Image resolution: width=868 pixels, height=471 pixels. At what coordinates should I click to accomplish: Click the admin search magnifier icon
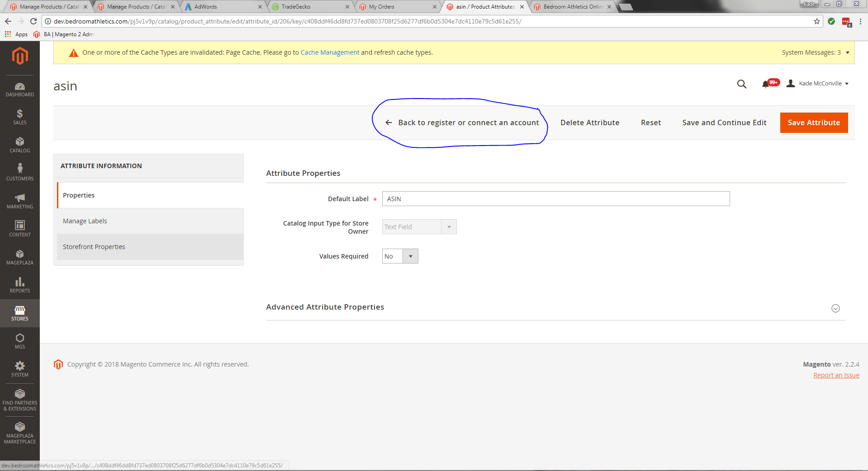click(741, 84)
